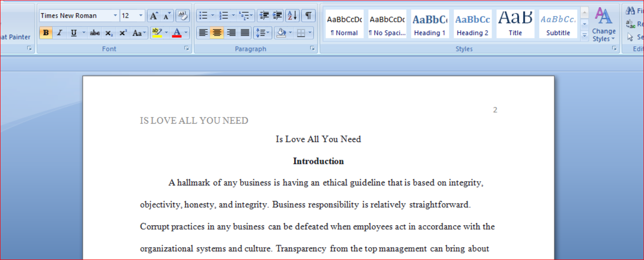
Task: Align the text to the left
Action: click(203, 33)
